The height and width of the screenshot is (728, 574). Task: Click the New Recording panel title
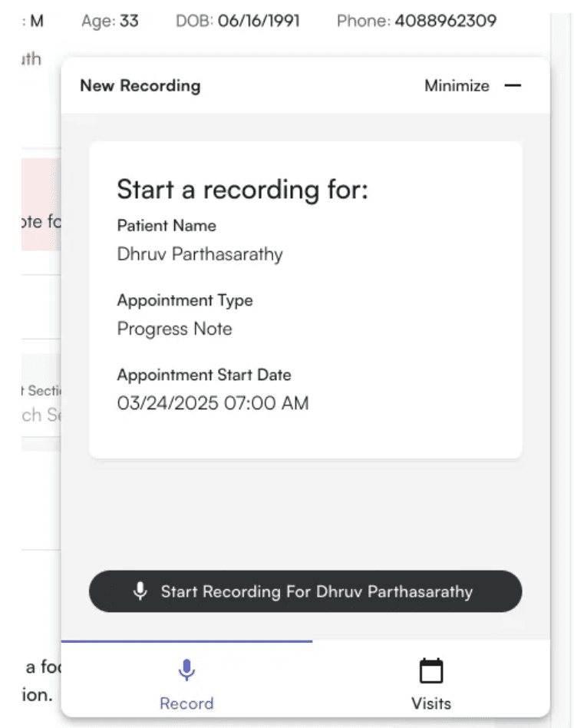(140, 86)
